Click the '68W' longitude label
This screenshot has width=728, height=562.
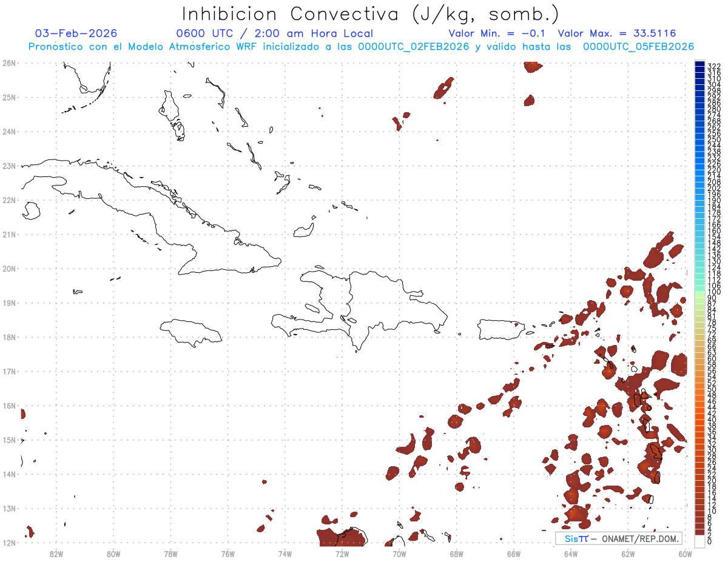click(457, 553)
